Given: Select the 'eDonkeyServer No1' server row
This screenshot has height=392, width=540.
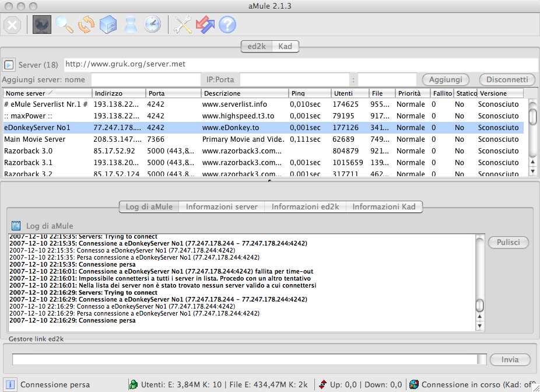Looking at the screenshot, I should [264, 128].
